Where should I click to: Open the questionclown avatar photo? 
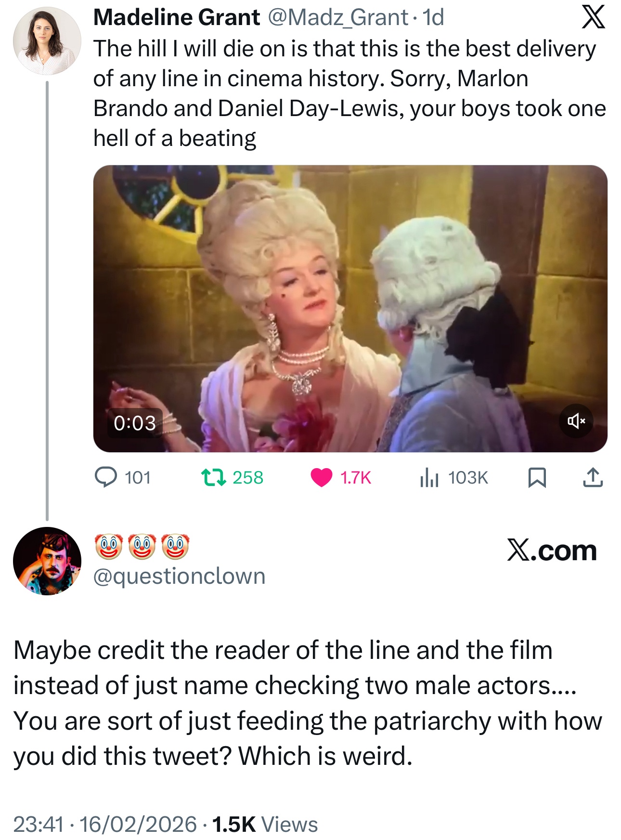click(x=47, y=561)
